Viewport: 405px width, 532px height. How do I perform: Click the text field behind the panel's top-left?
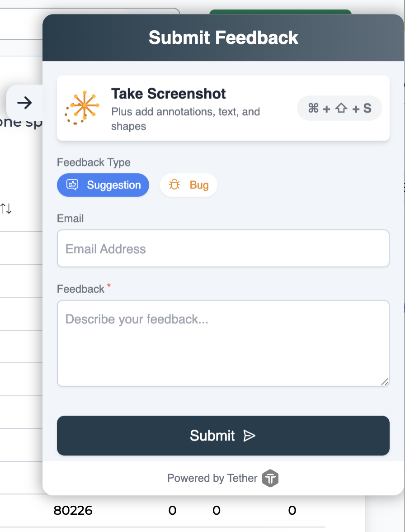point(20,24)
